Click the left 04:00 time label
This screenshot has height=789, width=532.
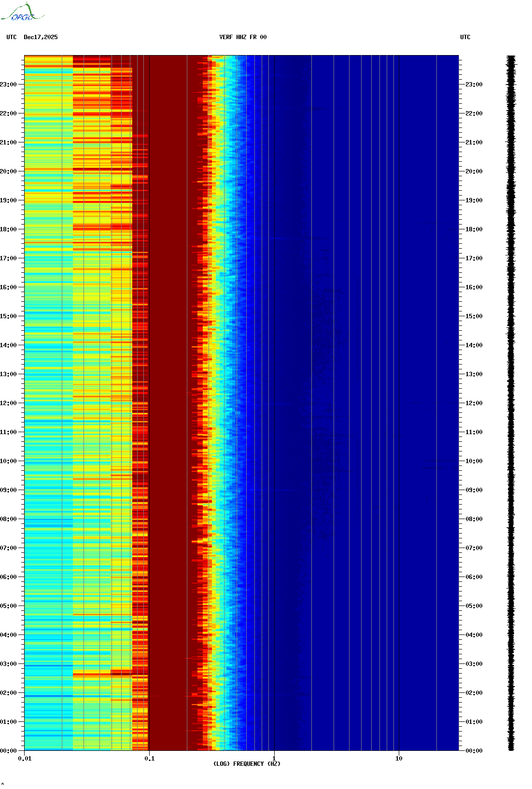[8, 635]
